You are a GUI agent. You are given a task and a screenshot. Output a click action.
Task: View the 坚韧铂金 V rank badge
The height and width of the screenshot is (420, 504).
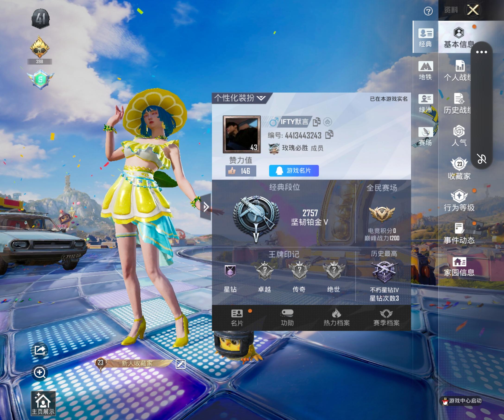pyautogui.click(x=256, y=218)
